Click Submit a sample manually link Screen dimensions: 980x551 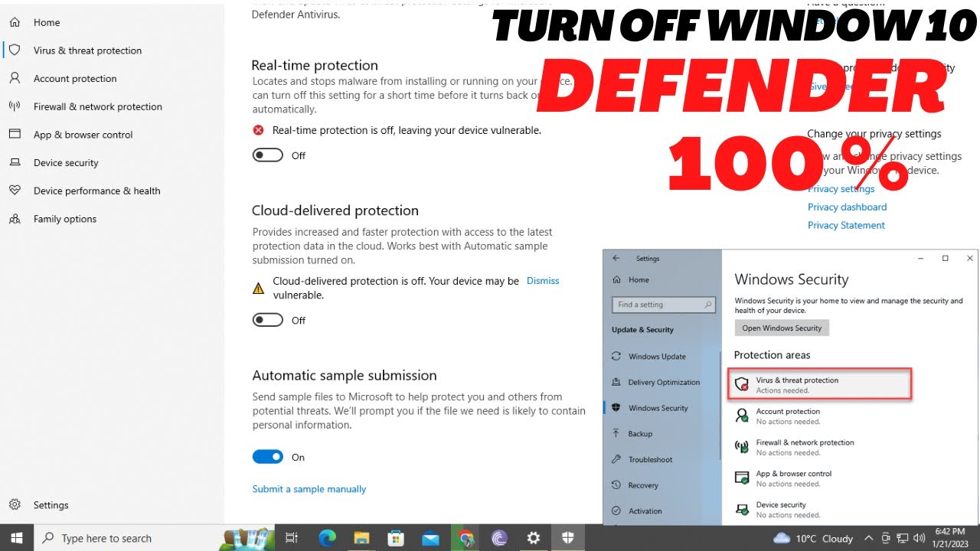click(x=309, y=489)
